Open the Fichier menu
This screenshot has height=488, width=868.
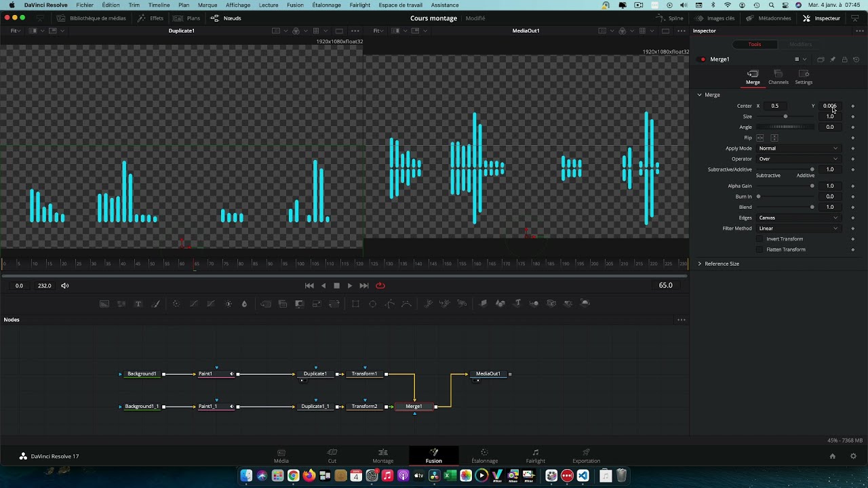pos(85,5)
